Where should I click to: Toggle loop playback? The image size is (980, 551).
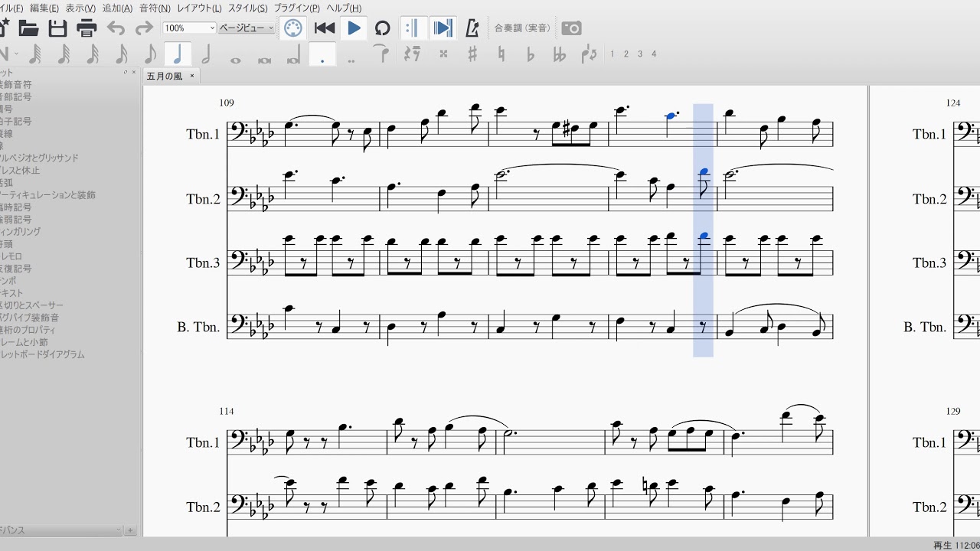click(x=382, y=28)
